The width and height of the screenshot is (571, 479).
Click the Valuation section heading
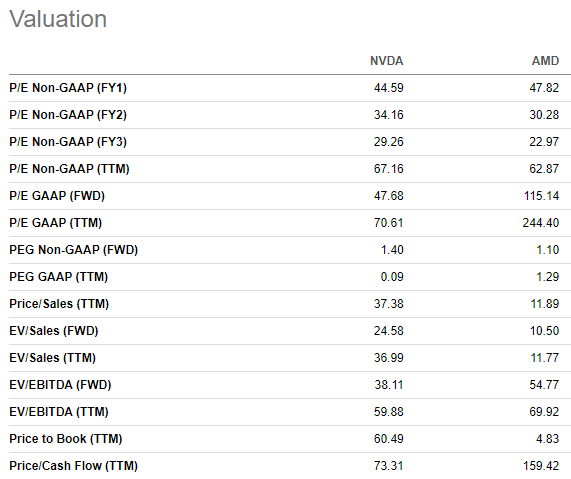(58, 19)
